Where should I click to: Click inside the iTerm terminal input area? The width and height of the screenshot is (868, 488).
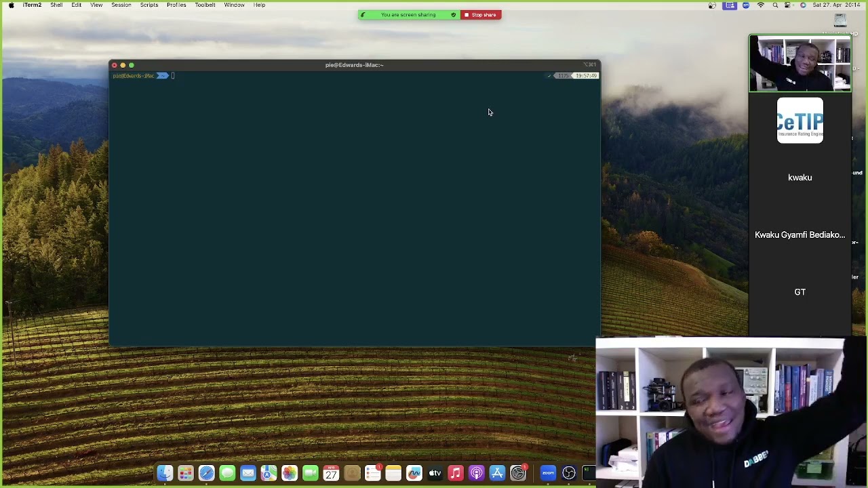[355, 210]
